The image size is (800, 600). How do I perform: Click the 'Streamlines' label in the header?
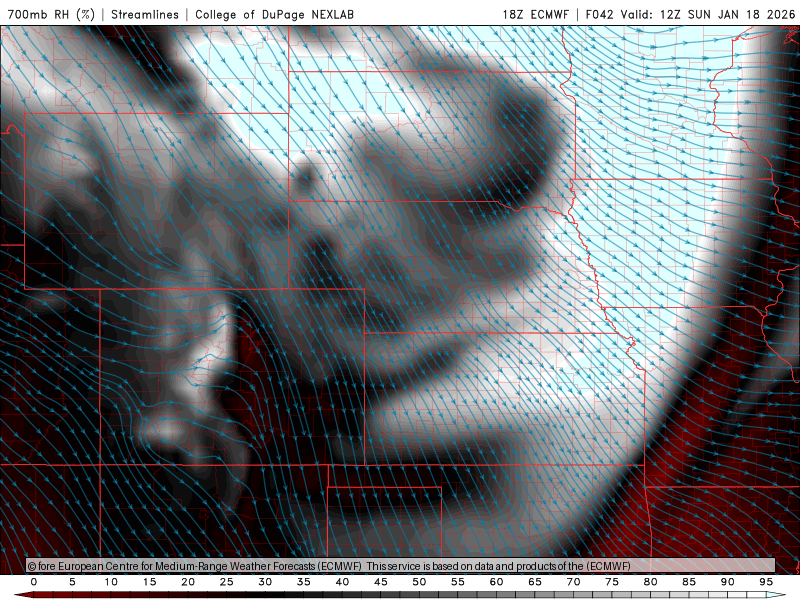[x=145, y=14]
